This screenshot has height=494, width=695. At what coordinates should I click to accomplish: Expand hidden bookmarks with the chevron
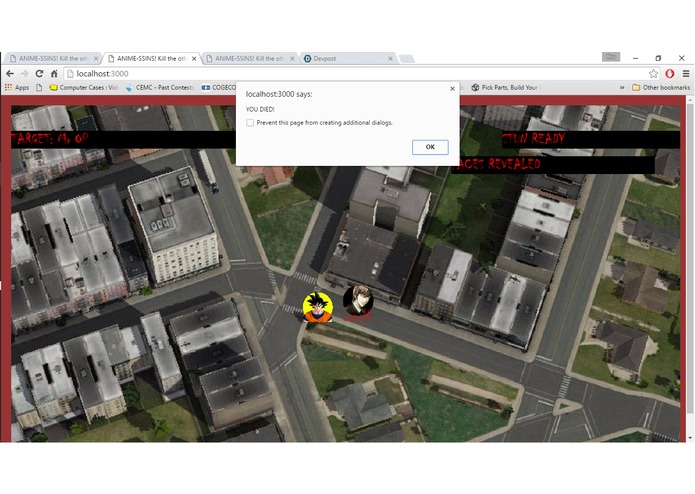pos(622,88)
